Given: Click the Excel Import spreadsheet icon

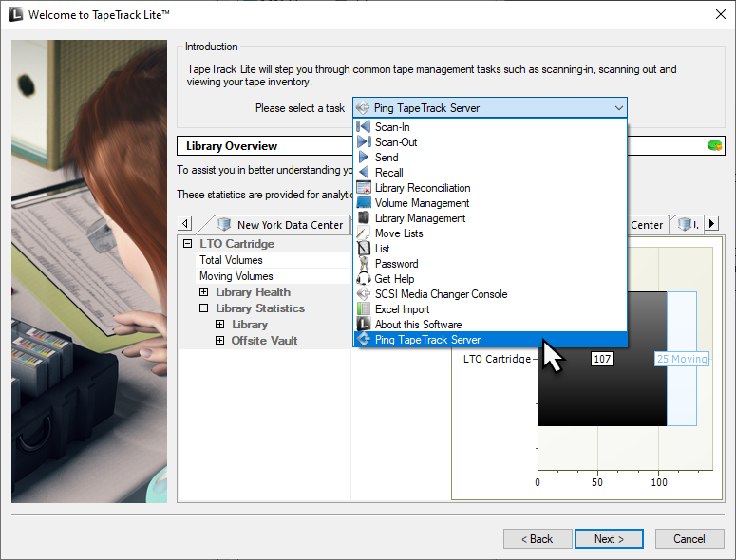Looking at the screenshot, I should tap(364, 308).
